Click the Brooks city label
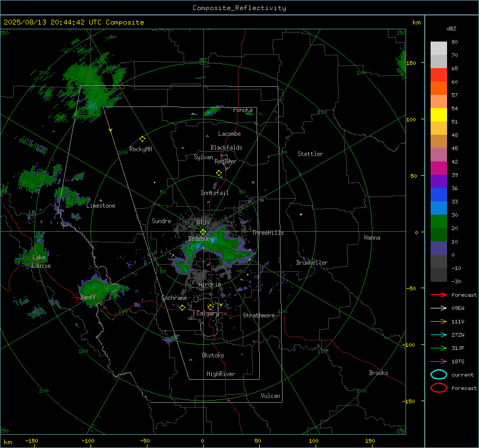 (378, 373)
